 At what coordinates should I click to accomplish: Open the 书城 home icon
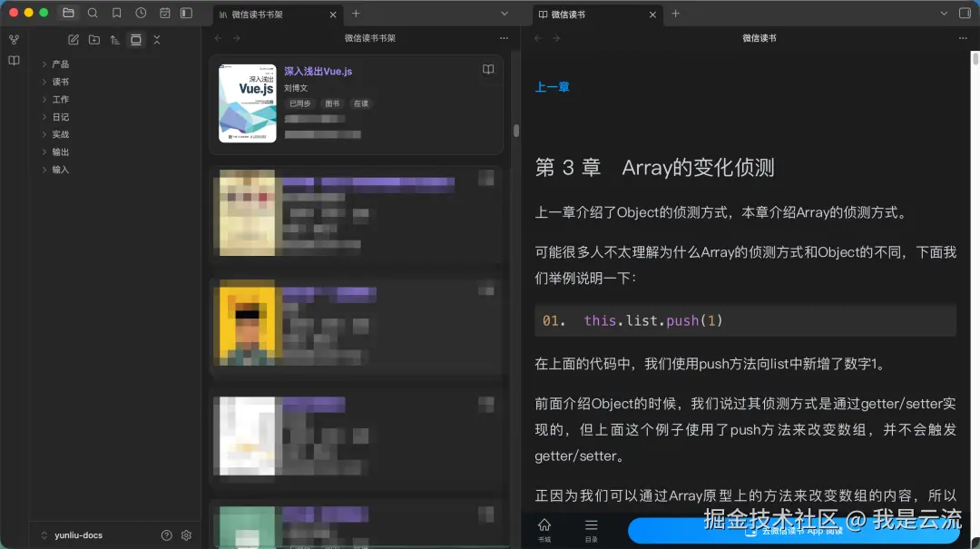pyautogui.click(x=544, y=530)
